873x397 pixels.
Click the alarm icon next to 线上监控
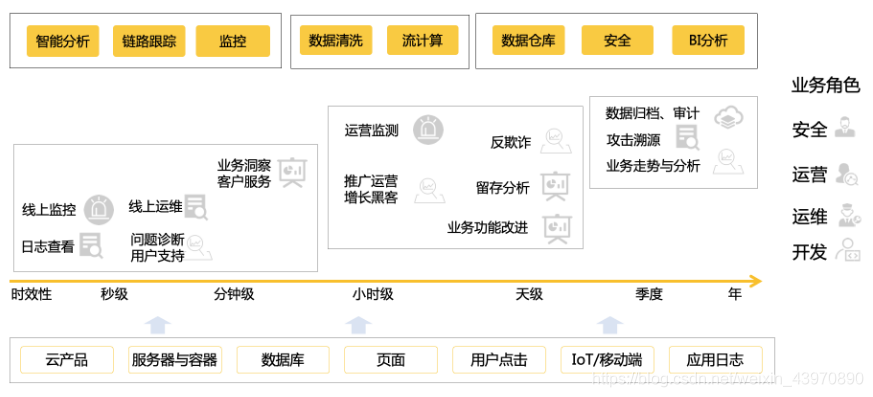pos(99,209)
